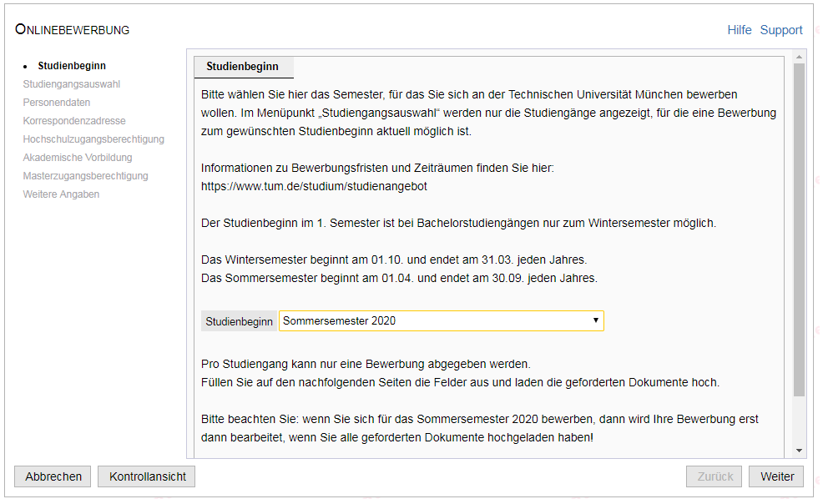Go to Studiengangsauswahl in the sidebar
Image resolution: width=823 pixels, height=504 pixels.
(72, 84)
